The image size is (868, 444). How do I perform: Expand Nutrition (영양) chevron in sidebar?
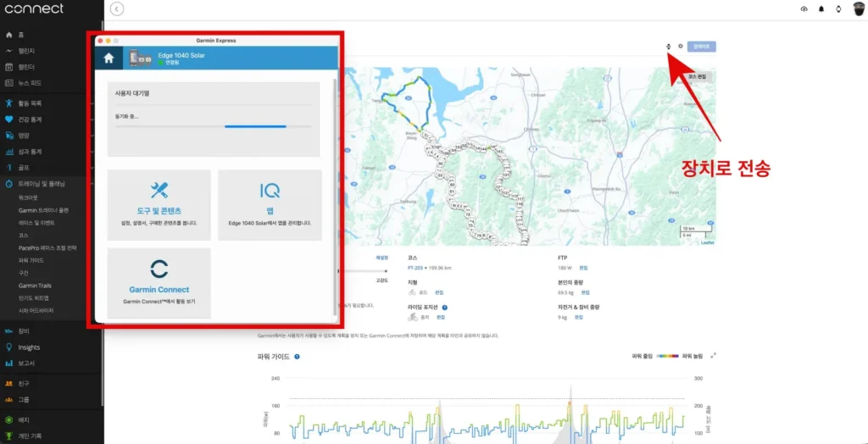[x=92, y=136]
